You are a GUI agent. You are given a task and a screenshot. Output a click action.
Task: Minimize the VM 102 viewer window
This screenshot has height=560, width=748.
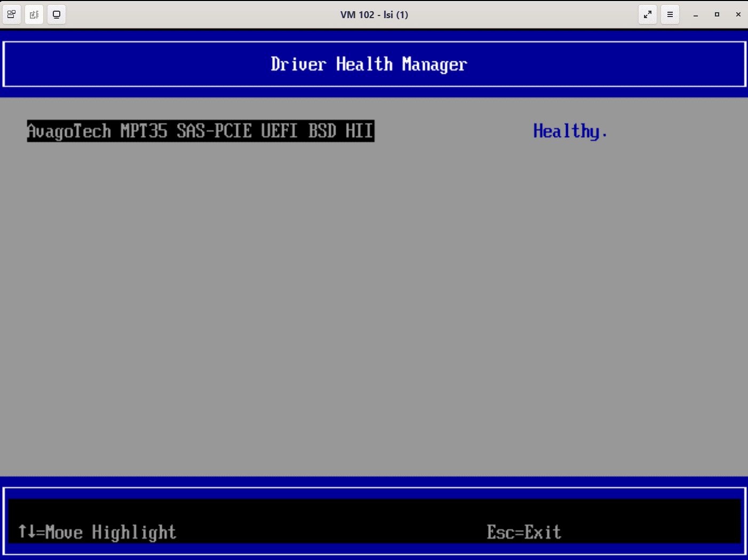(696, 14)
